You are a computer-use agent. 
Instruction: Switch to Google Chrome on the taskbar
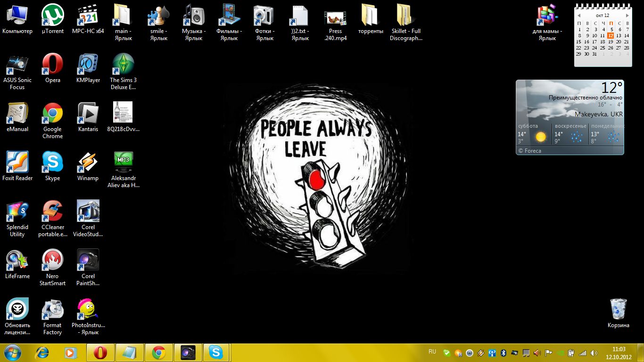click(158, 353)
